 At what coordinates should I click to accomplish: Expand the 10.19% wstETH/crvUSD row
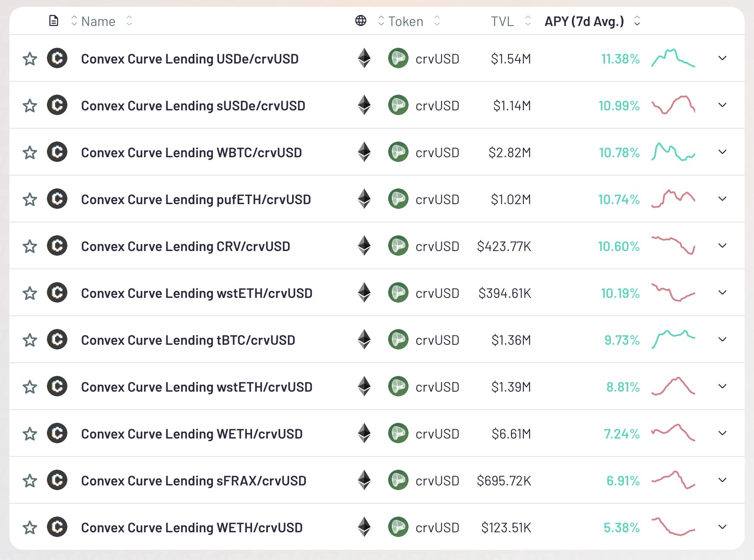722,292
